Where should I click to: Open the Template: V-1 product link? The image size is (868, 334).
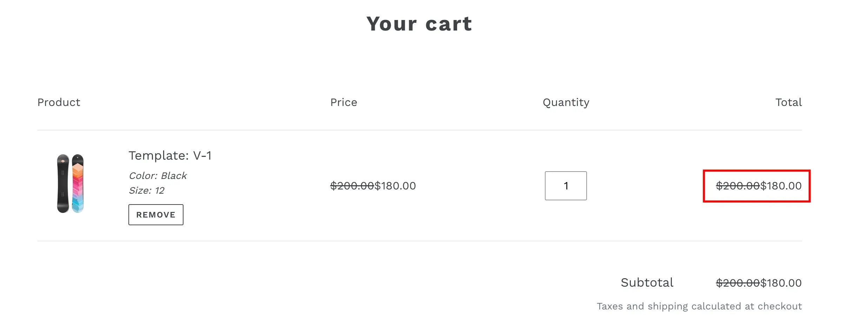pos(170,155)
